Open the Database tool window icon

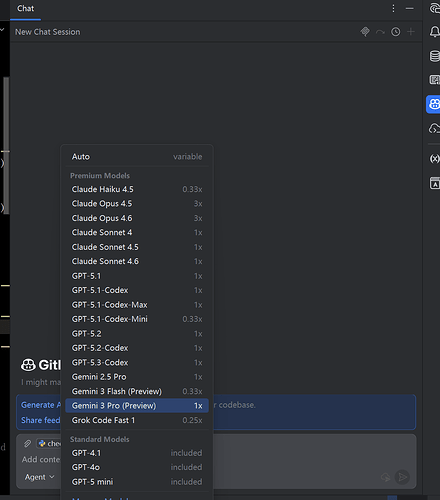pos(434,56)
